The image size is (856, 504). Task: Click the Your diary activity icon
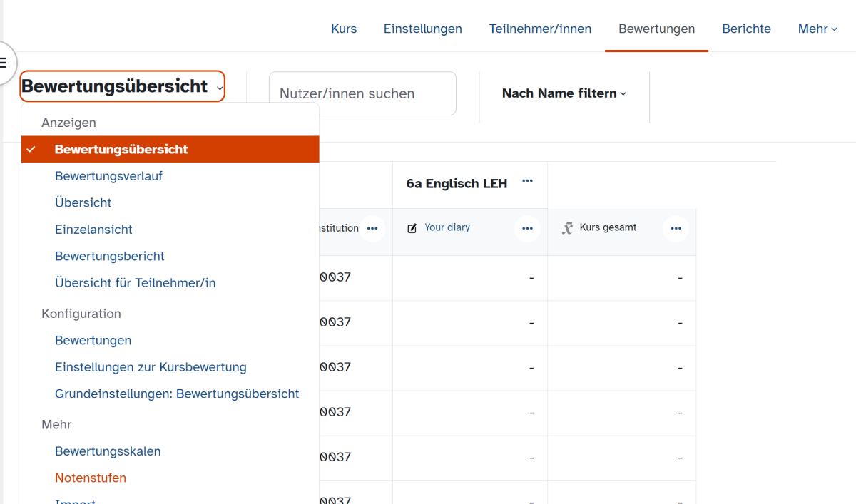[412, 229]
